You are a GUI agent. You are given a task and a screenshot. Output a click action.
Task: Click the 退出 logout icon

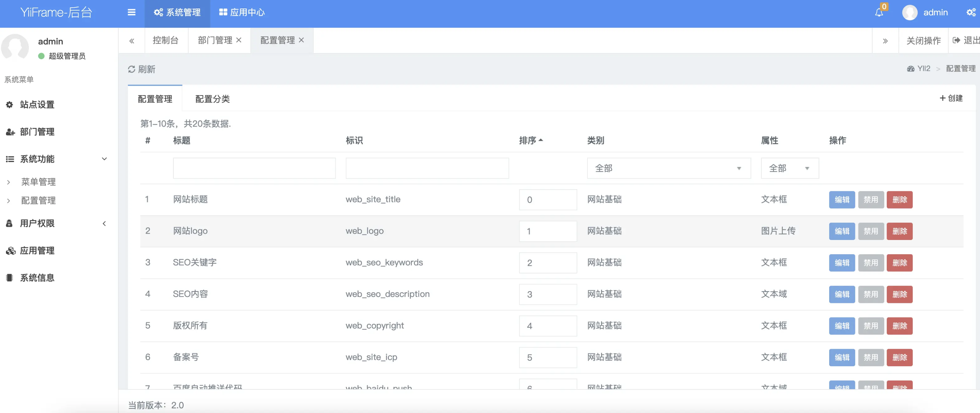point(956,40)
